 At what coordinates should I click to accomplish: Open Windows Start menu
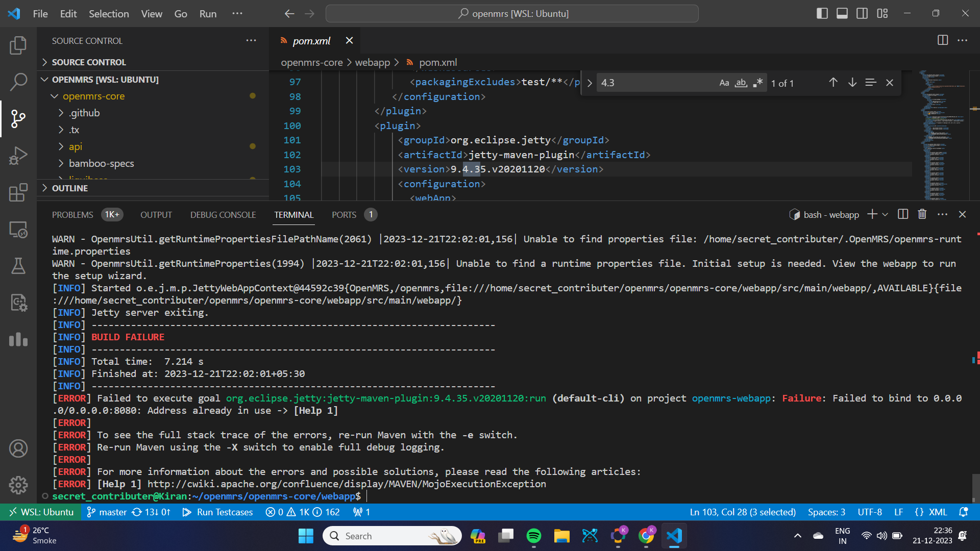coord(306,536)
